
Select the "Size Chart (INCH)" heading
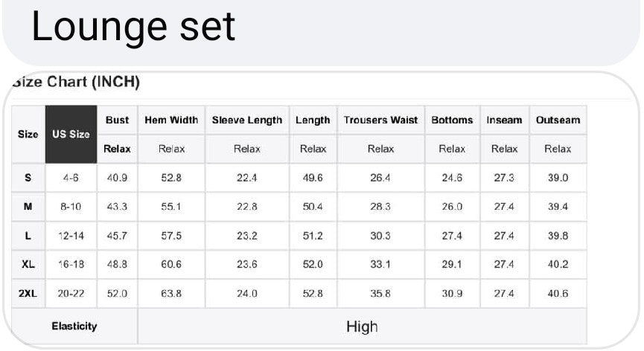pyautogui.click(x=76, y=82)
